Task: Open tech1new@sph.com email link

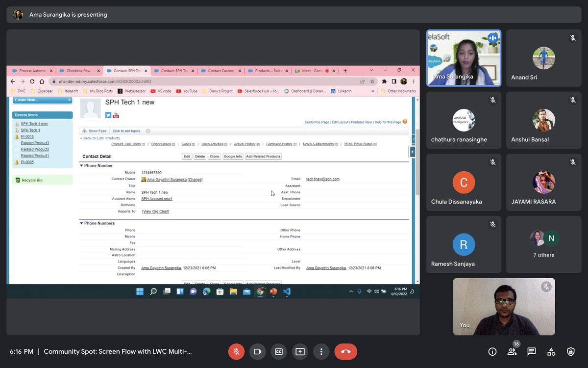Action: click(322, 179)
